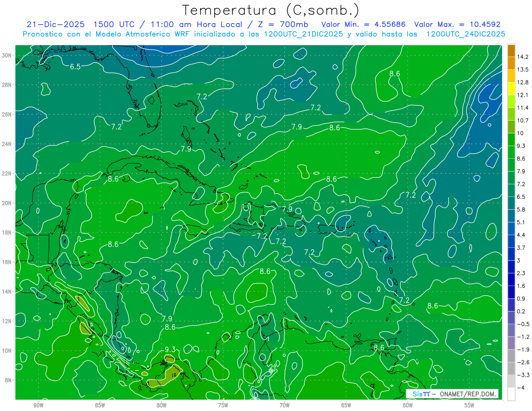Click the '60W' longitude axis label
This screenshot has width=532, height=411.
click(408, 405)
